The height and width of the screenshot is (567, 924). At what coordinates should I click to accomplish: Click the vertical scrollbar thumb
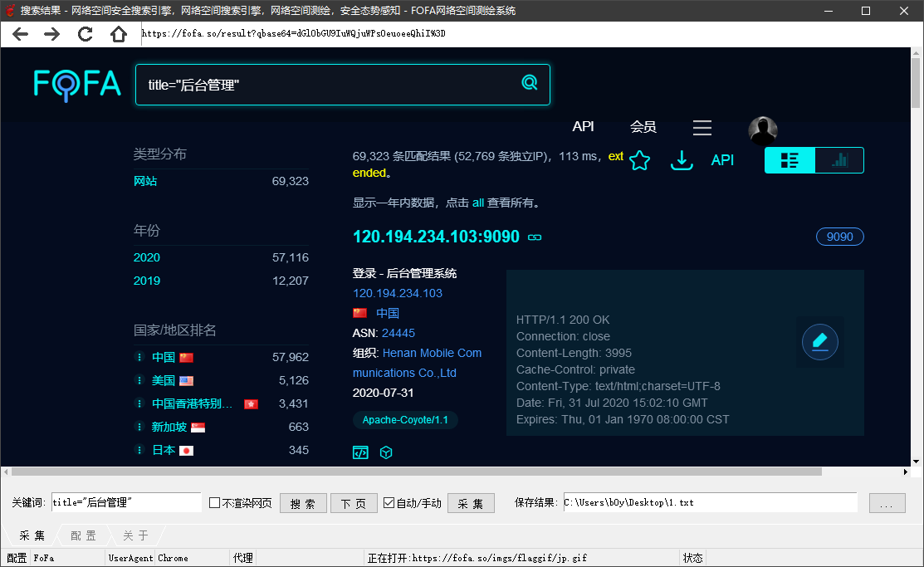click(916, 83)
